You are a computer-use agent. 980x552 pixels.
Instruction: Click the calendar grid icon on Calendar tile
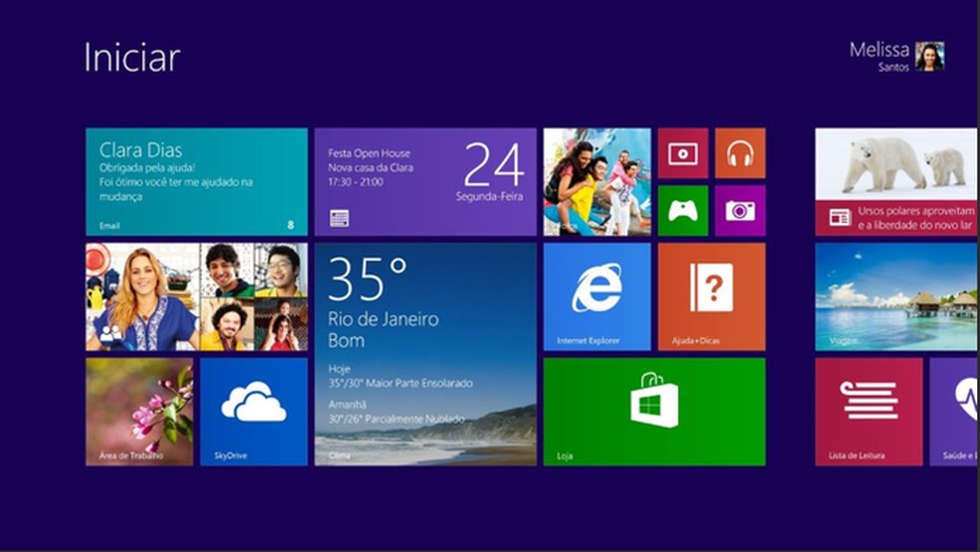340,218
